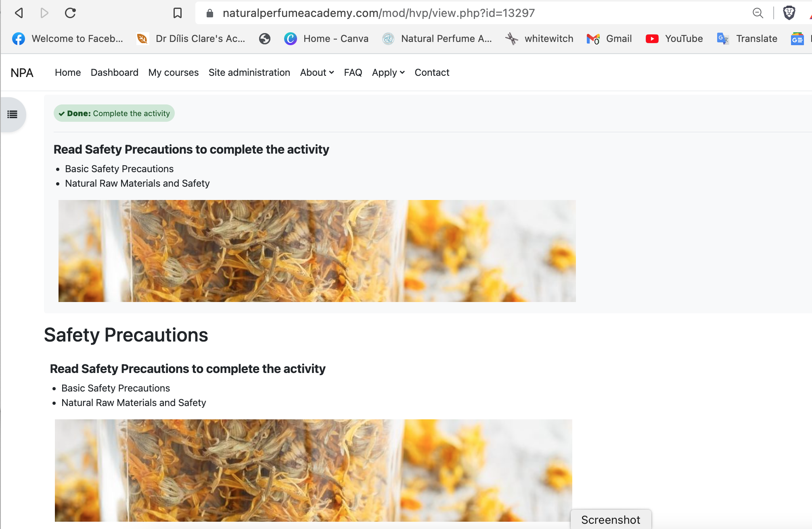The image size is (812, 529).
Task: Open the YouTube bookmark
Action: (674, 39)
